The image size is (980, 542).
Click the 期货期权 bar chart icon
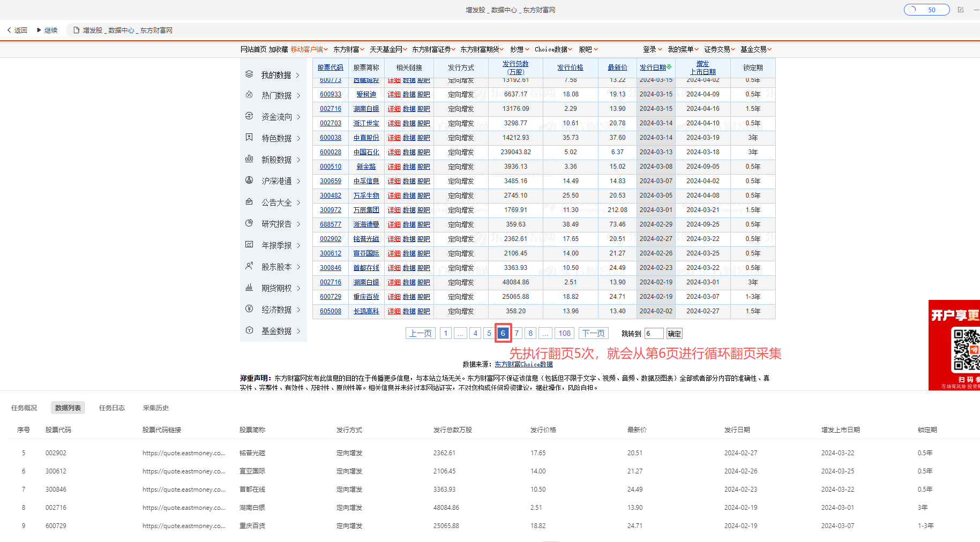pos(249,287)
